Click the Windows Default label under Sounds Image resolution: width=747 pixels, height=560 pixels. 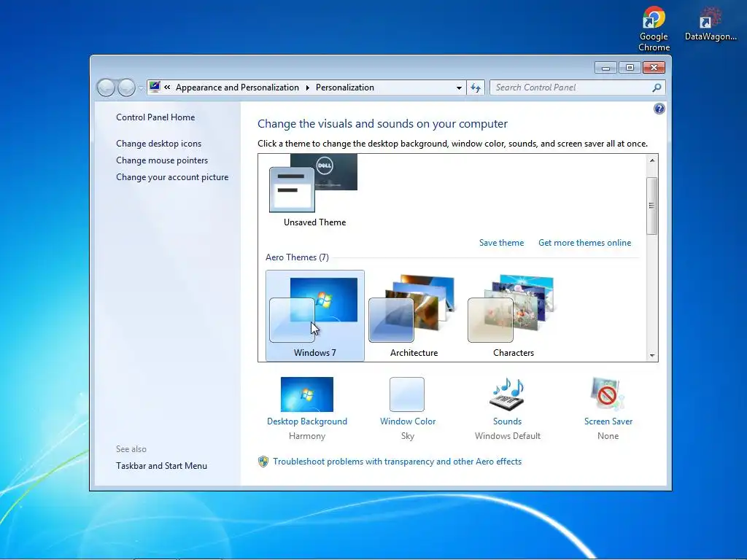(508, 436)
